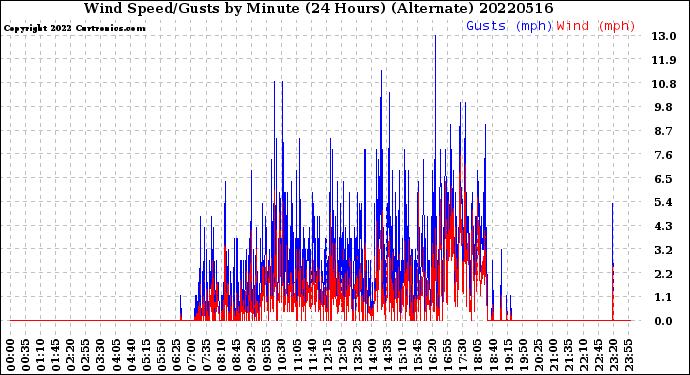Click the 09:55 time label

267,355
